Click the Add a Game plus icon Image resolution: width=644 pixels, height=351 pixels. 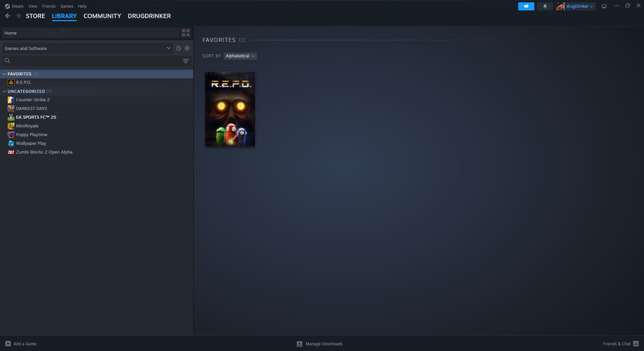click(8, 344)
